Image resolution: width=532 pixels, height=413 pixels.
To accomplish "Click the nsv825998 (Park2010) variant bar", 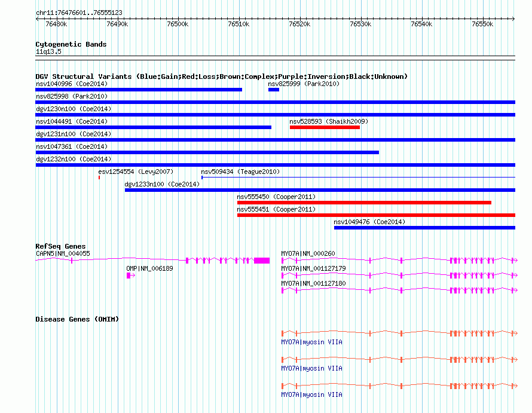I will (x=275, y=102).
